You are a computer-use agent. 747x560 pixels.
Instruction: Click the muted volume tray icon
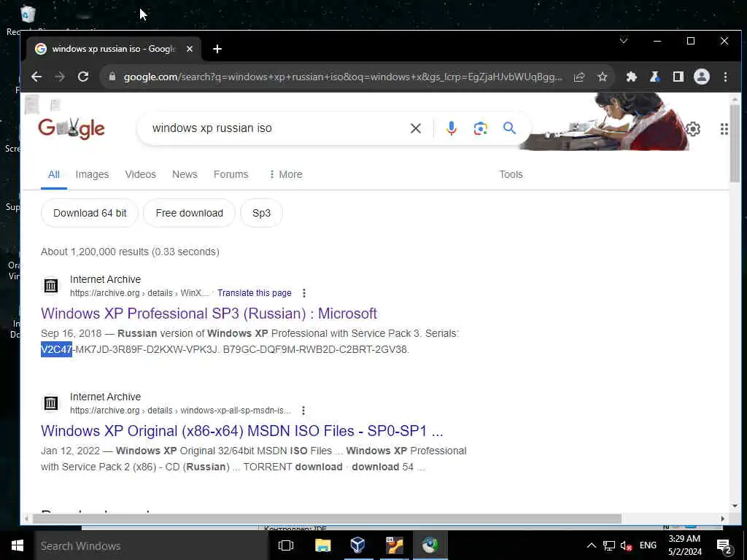pos(626,545)
